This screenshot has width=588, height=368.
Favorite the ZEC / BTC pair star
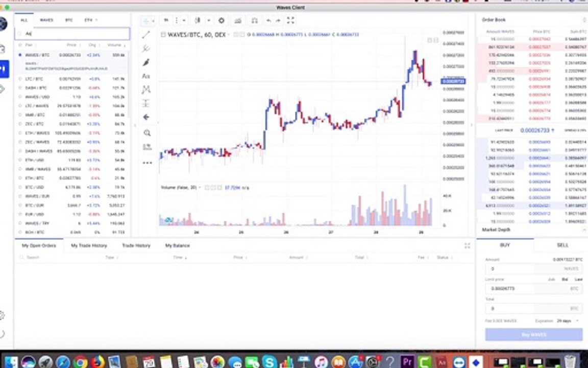coord(20,124)
